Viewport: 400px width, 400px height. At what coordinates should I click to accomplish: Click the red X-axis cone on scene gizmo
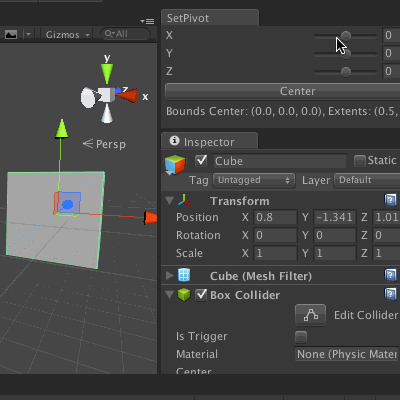tap(127, 96)
